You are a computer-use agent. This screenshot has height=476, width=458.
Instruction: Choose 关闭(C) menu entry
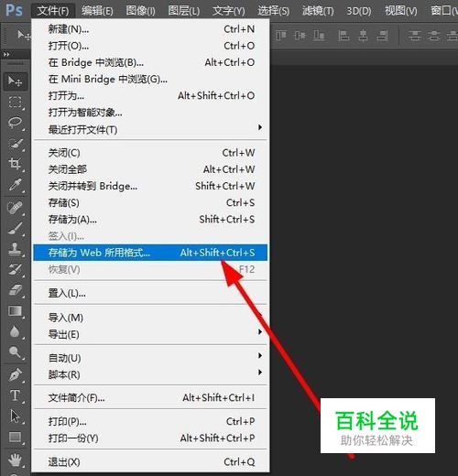(150, 153)
